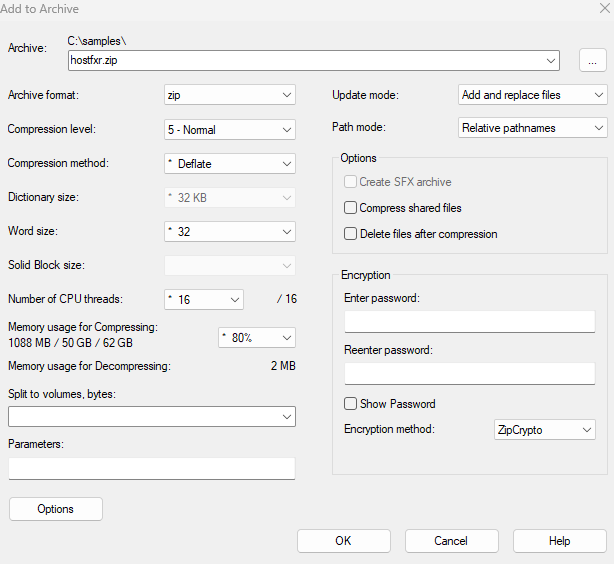Click the Options button at bottom left
Image resolution: width=614 pixels, height=564 pixels.
pos(56,509)
